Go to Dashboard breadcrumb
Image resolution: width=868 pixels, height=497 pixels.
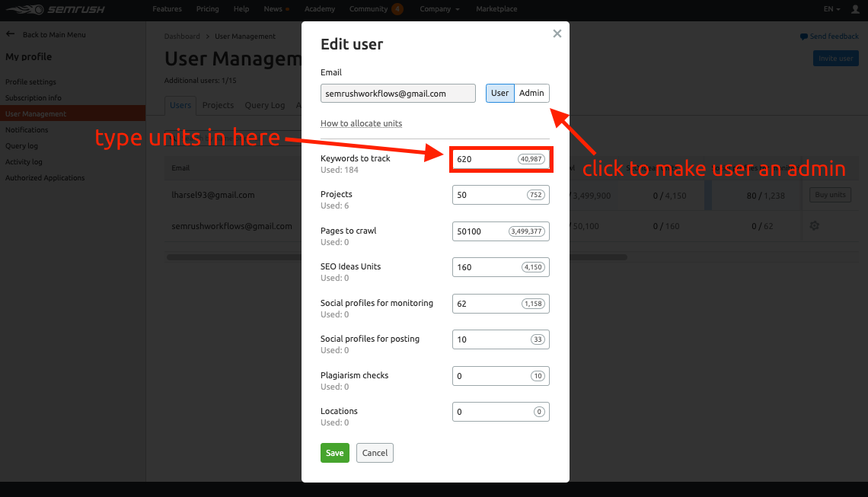point(182,37)
